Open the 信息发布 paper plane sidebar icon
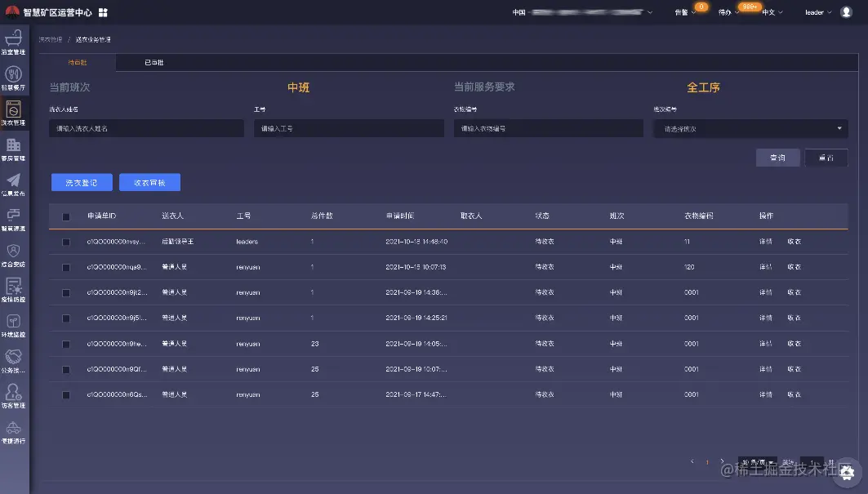 (x=13, y=180)
